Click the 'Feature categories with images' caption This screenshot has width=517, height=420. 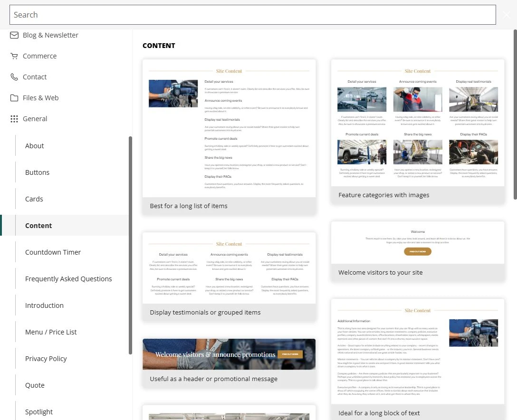[384, 195]
